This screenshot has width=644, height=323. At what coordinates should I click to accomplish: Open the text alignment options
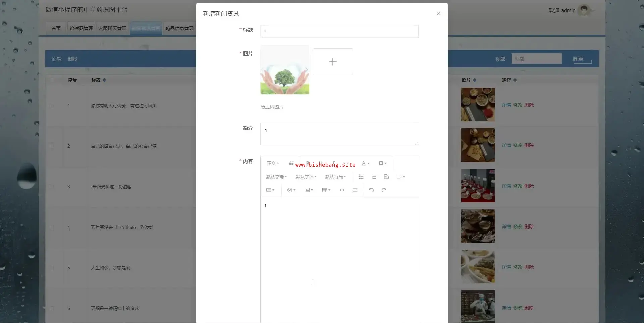pos(401,177)
